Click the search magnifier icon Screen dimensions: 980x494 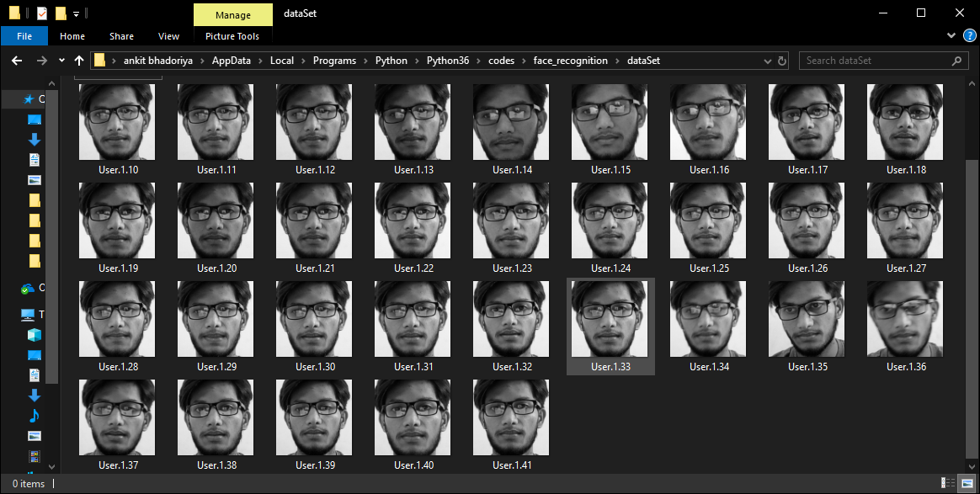956,61
